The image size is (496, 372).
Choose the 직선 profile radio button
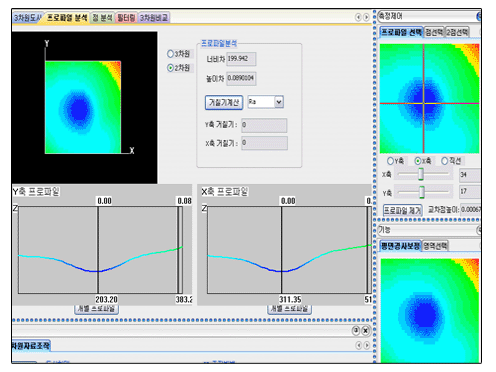point(444,161)
